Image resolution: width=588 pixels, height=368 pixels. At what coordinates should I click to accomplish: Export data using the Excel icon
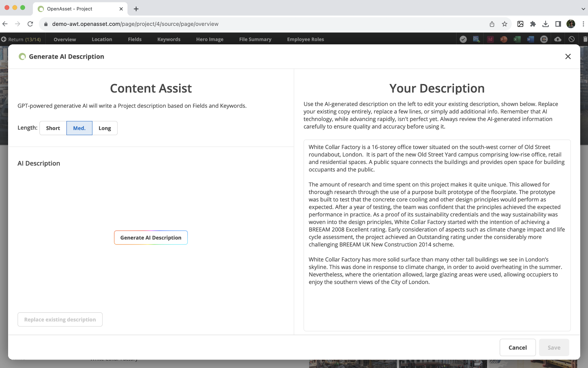point(517,39)
